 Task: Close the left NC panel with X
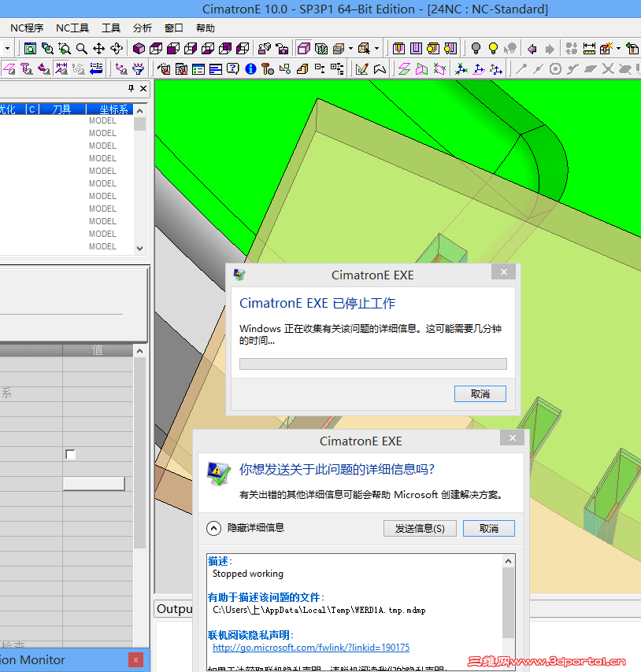[143, 88]
